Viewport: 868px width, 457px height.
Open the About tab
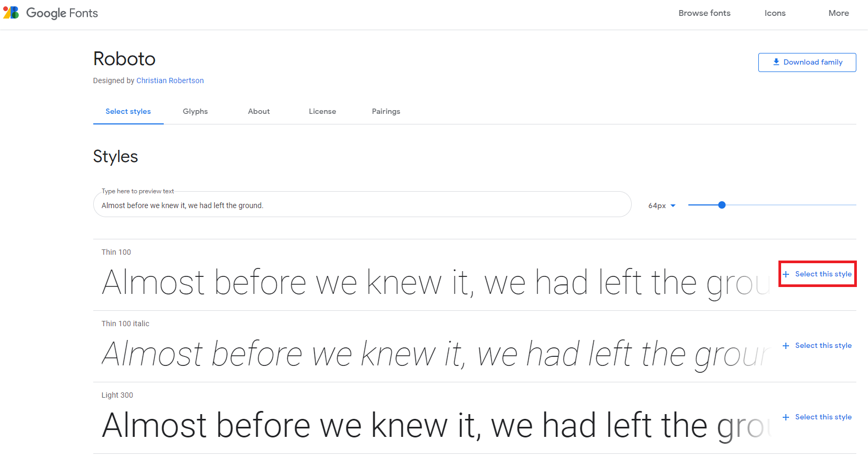(259, 111)
